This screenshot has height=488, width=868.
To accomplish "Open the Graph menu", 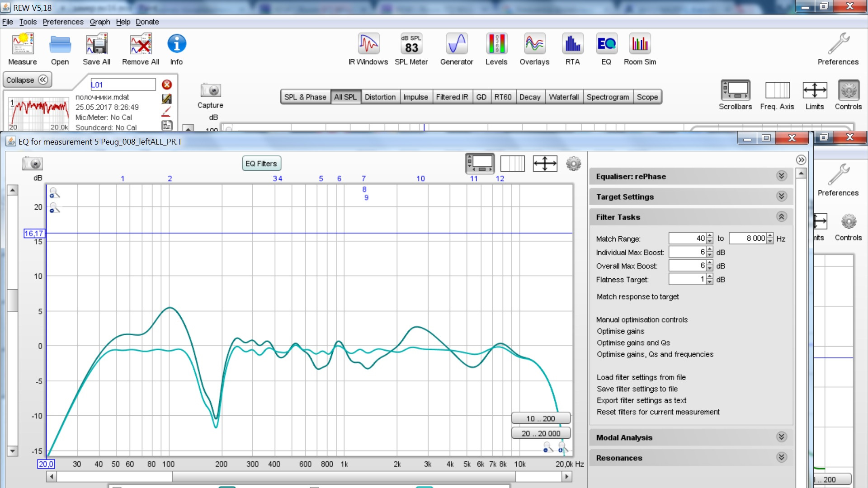I will (x=99, y=22).
